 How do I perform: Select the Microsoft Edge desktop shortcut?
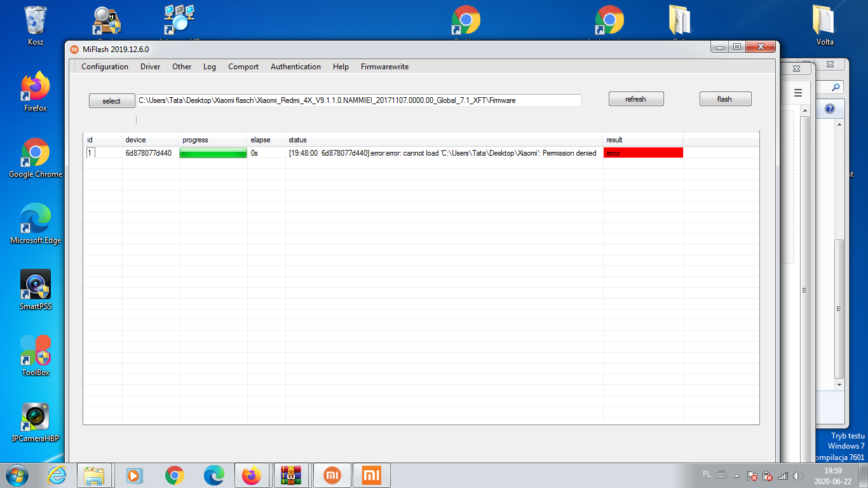[x=36, y=224]
